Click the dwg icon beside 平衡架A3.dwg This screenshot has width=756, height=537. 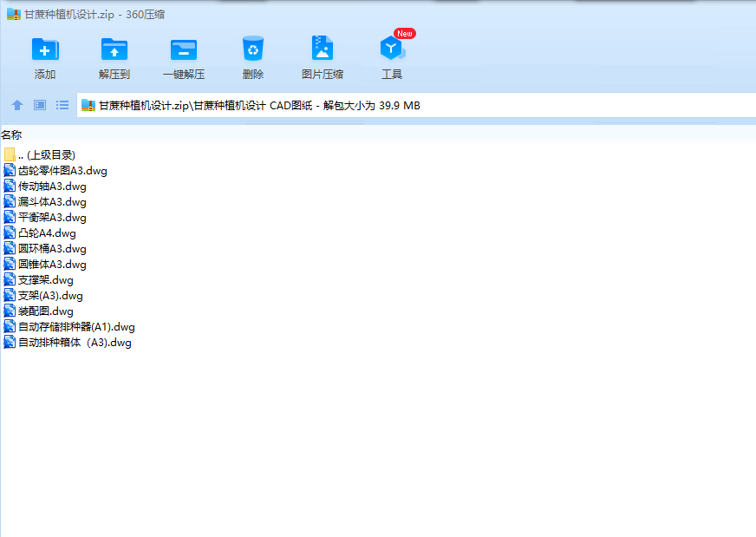tap(10, 217)
